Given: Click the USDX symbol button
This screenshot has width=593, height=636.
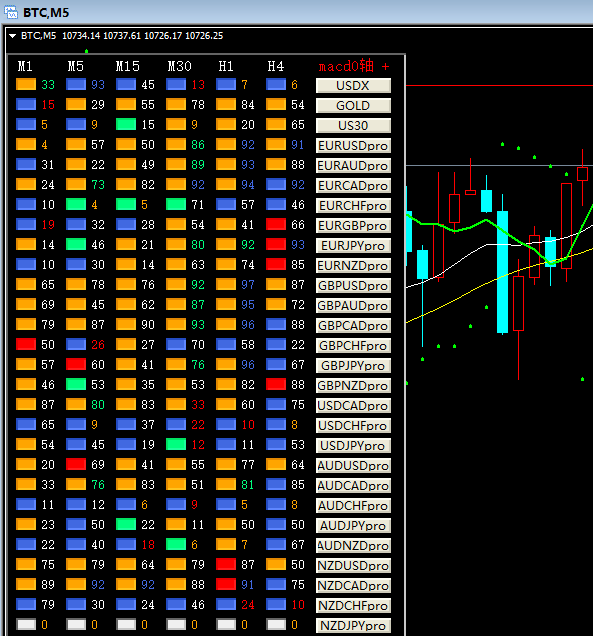Looking at the screenshot, I should click(353, 86).
